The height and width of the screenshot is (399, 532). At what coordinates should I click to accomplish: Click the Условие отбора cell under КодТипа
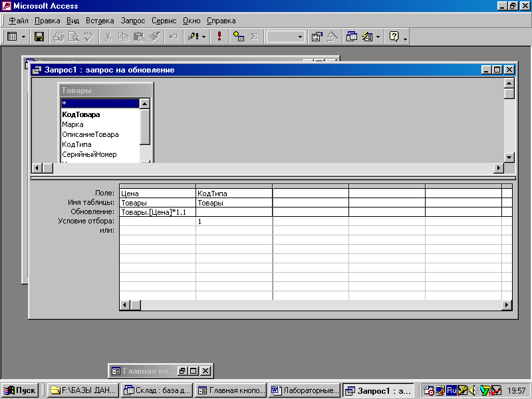pos(234,221)
